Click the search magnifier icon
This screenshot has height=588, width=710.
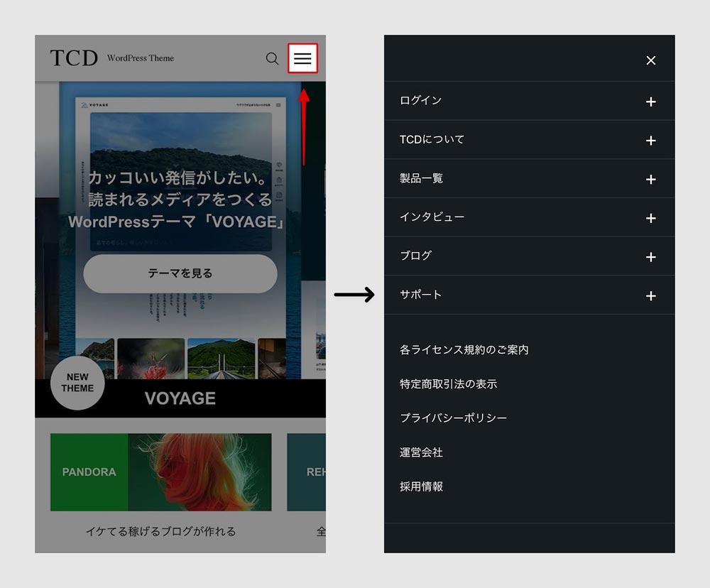point(272,58)
